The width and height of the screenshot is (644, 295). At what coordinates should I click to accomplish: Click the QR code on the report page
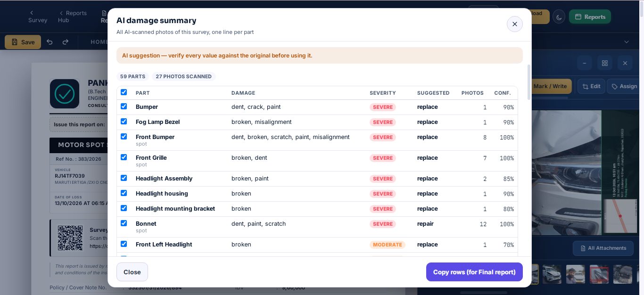point(70,238)
